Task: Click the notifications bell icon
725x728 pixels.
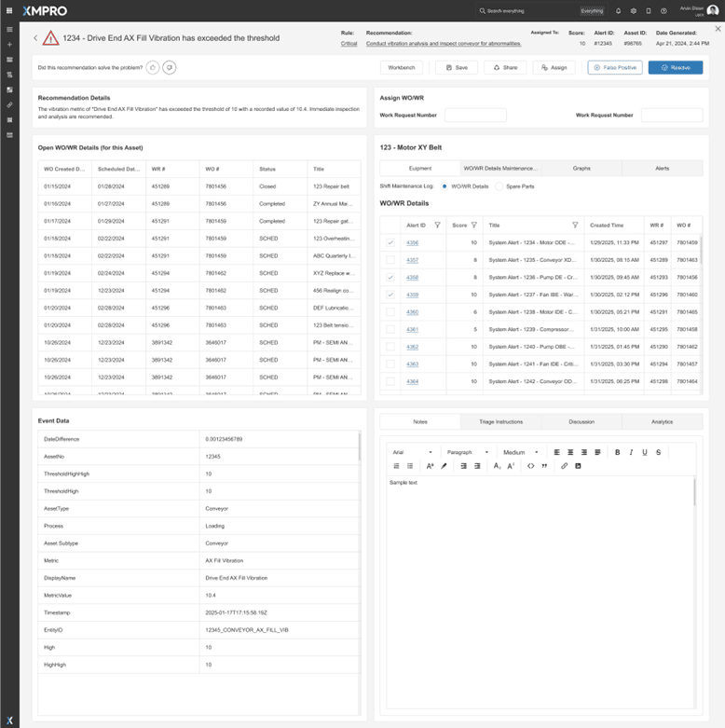Action: (x=618, y=10)
